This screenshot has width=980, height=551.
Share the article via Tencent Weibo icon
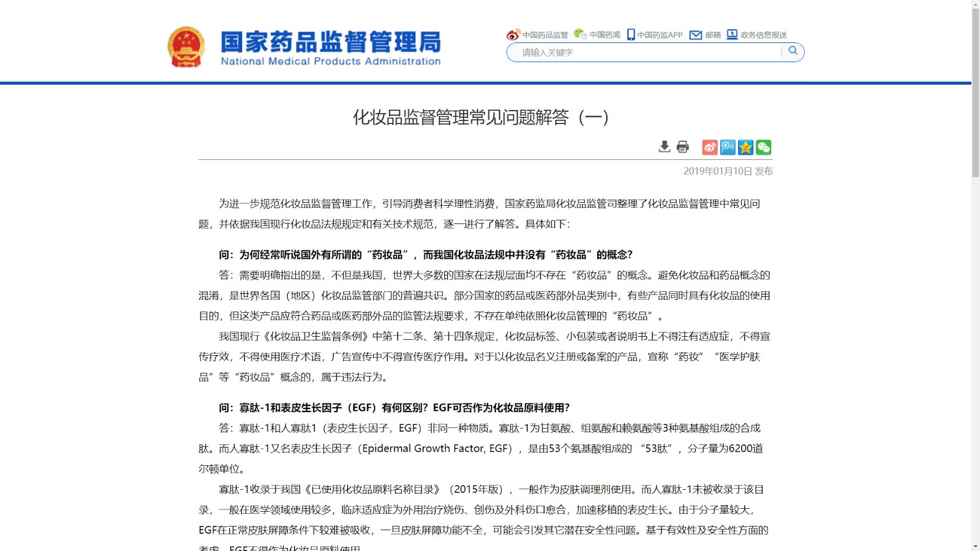click(x=726, y=148)
